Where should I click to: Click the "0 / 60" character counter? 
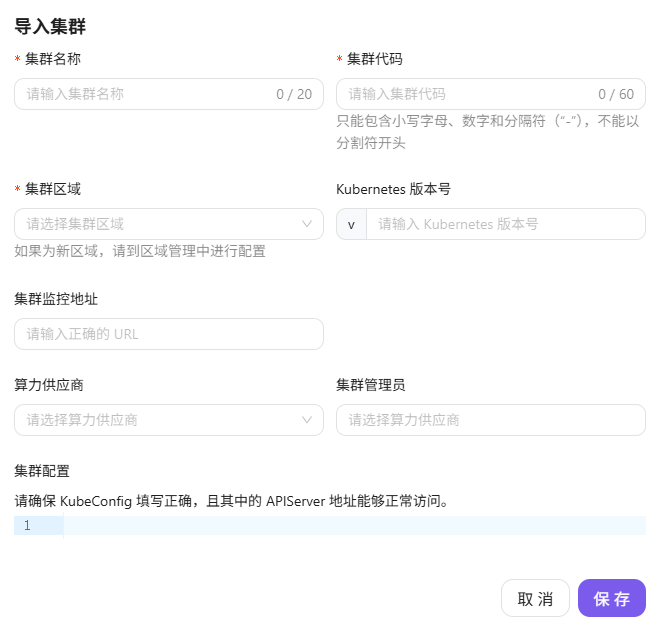(616, 94)
